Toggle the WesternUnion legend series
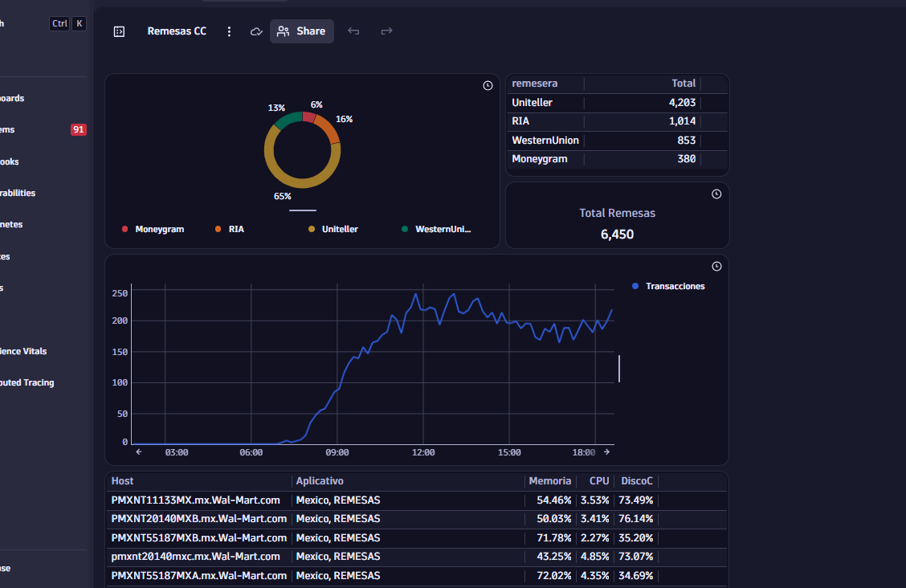Viewport: 906px width, 588px height. [x=436, y=229]
